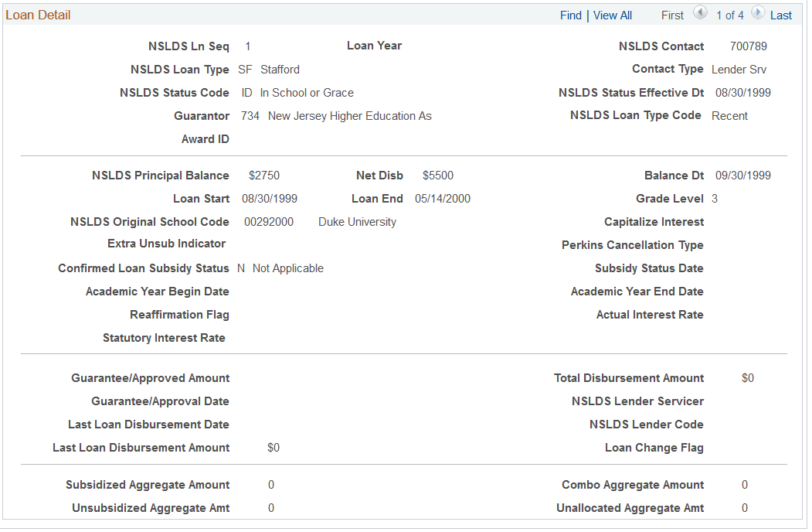Select the back navigation arrow near First
Image resolution: width=812 pixels, height=532 pixels.
point(700,14)
